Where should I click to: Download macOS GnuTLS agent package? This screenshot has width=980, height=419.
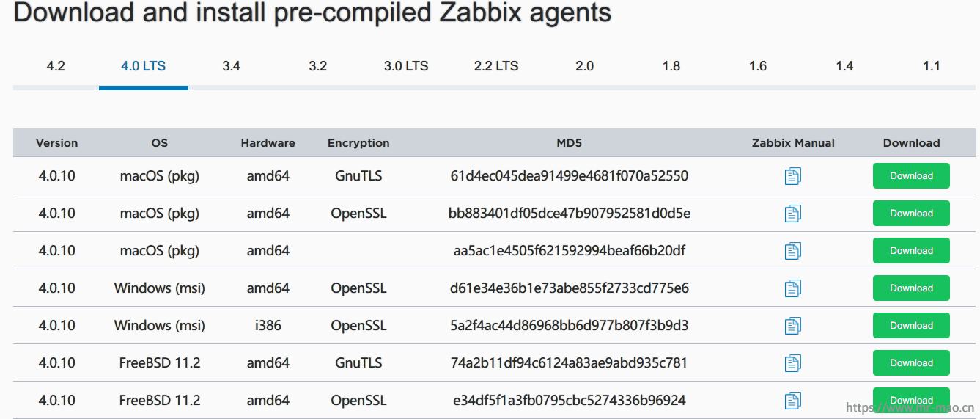[911, 176]
